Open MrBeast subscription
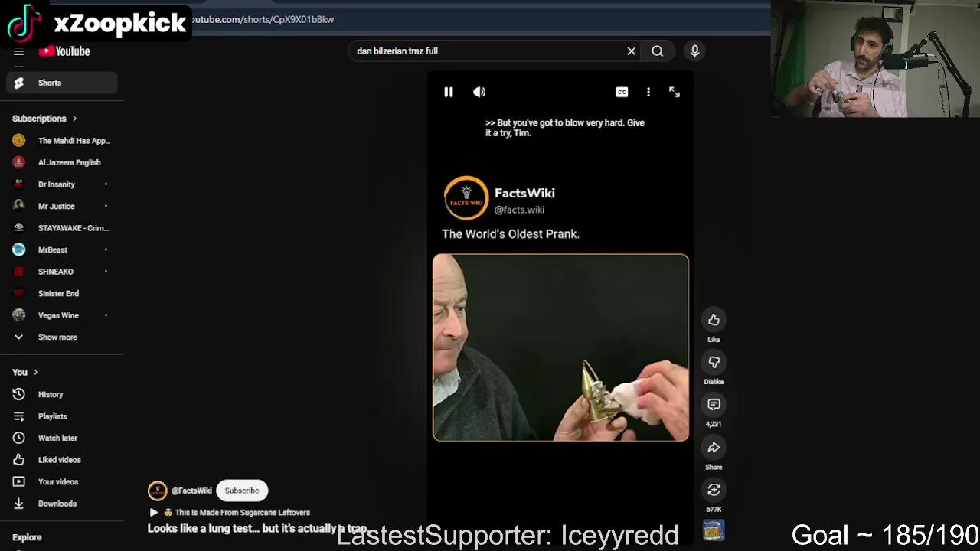 coord(61,249)
